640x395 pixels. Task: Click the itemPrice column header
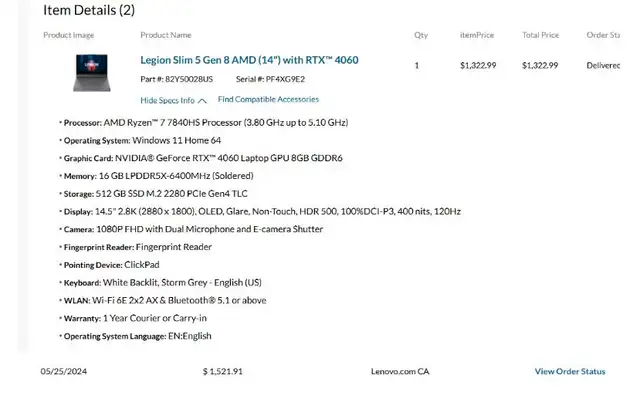pyautogui.click(x=477, y=35)
